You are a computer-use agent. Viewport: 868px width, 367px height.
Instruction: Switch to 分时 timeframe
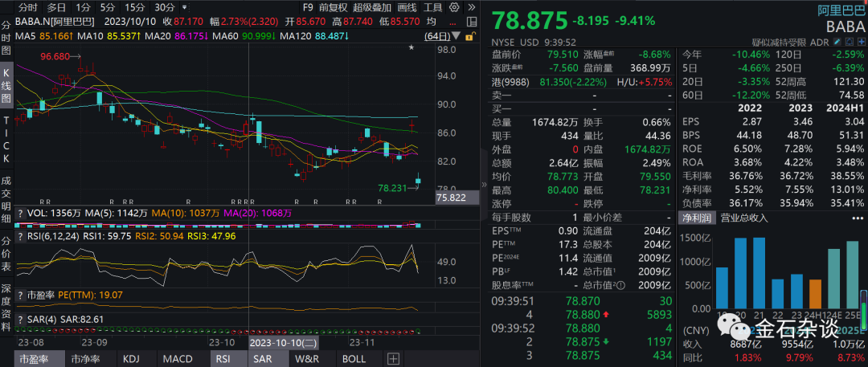tap(28, 8)
